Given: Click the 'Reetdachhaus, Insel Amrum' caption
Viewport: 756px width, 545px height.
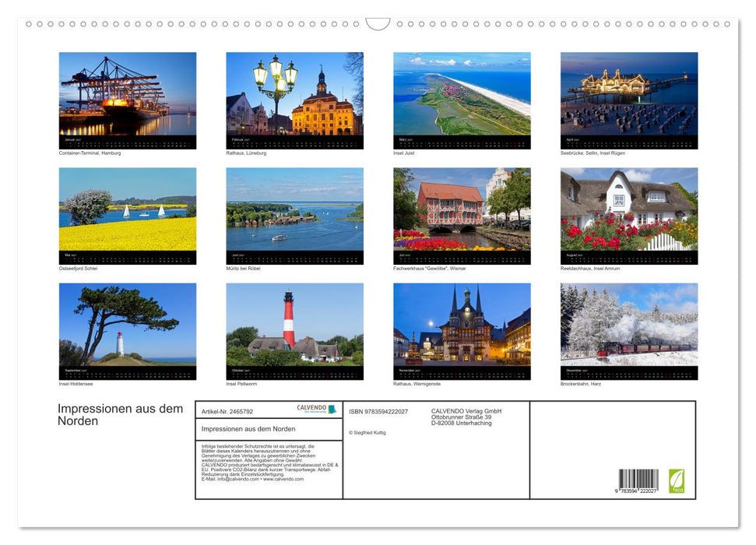Looking at the screenshot, I should point(590,268).
